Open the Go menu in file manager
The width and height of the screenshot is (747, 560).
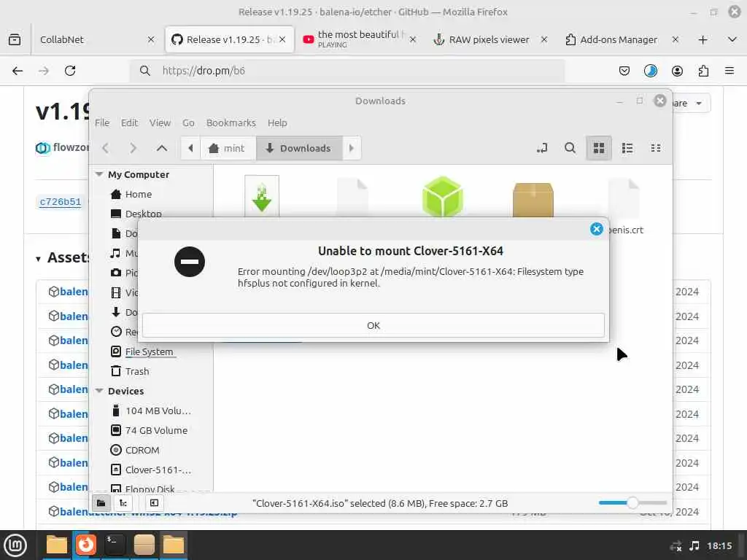click(188, 122)
